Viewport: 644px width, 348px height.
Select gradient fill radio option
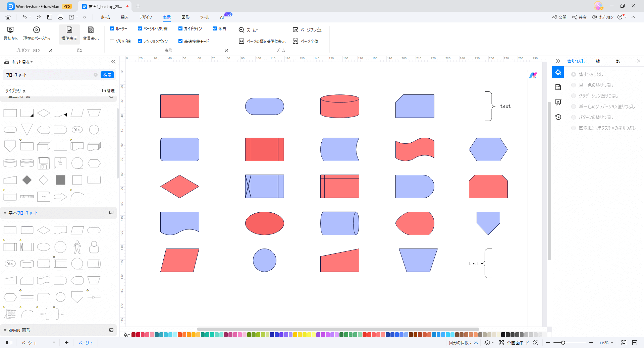click(574, 96)
